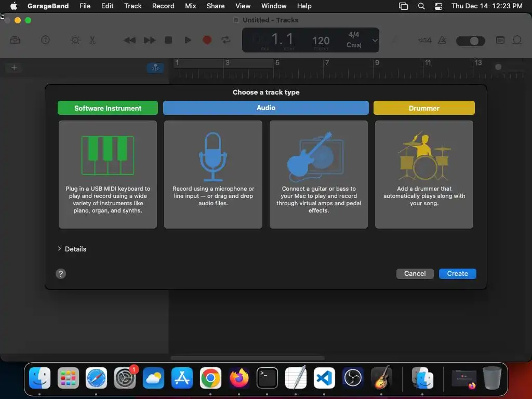This screenshot has width=532, height=399.
Task: Click the Fast Forward transport button
Action: [x=149, y=41]
